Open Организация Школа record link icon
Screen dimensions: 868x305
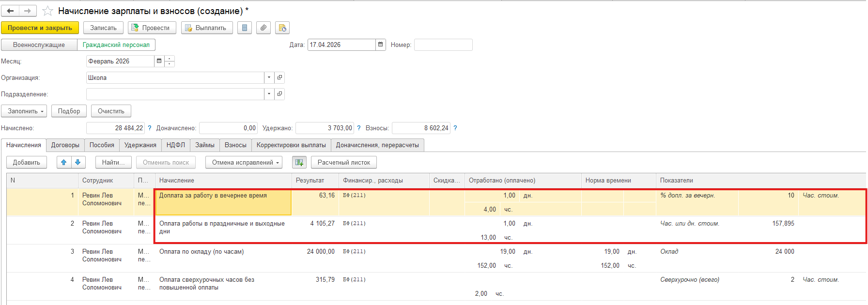279,77
